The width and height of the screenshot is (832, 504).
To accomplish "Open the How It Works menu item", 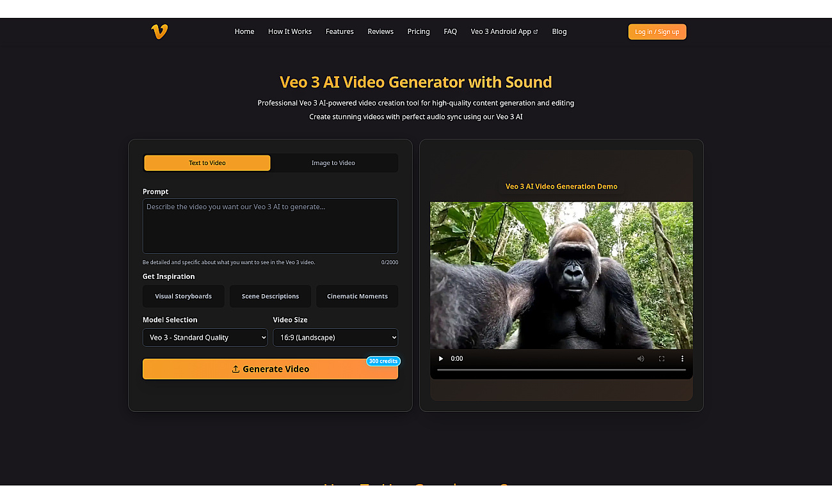I will (290, 31).
